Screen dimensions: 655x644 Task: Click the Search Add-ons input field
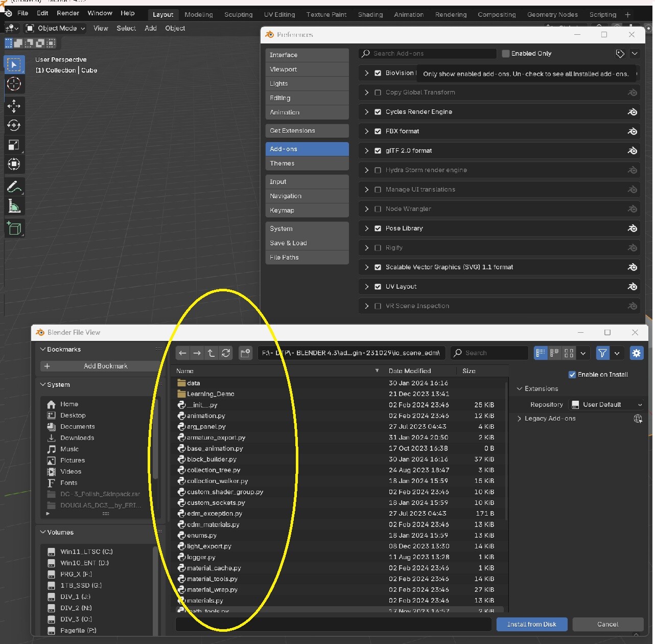(428, 54)
